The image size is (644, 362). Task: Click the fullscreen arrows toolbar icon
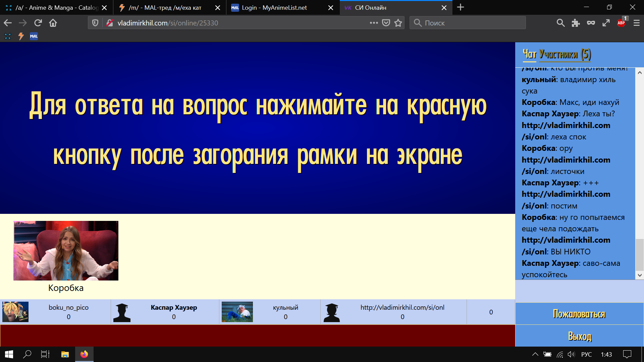(606, 23)
